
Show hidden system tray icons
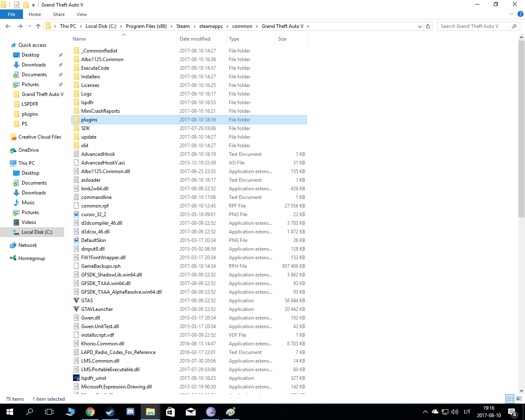click(425, 412)
